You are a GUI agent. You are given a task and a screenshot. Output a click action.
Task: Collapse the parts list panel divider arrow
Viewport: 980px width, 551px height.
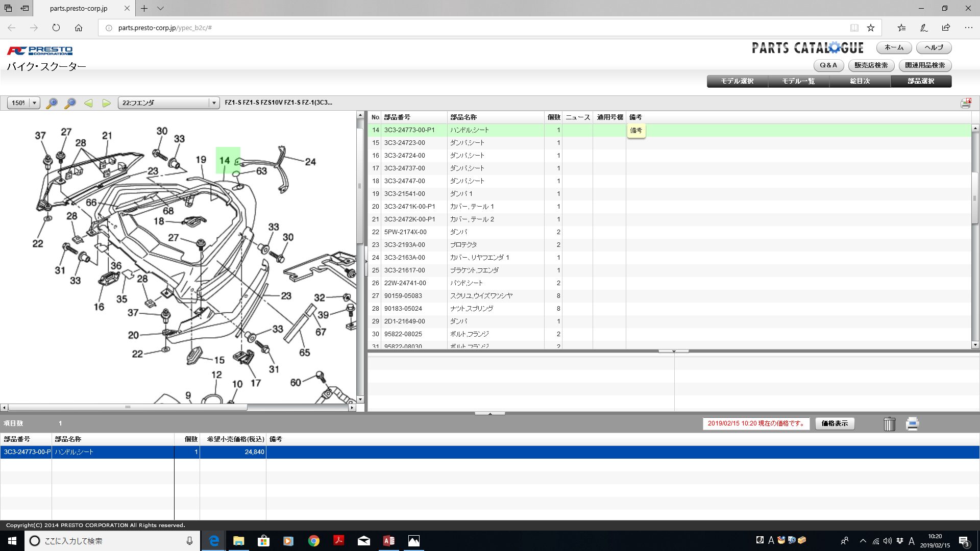(x=673, y=351)
